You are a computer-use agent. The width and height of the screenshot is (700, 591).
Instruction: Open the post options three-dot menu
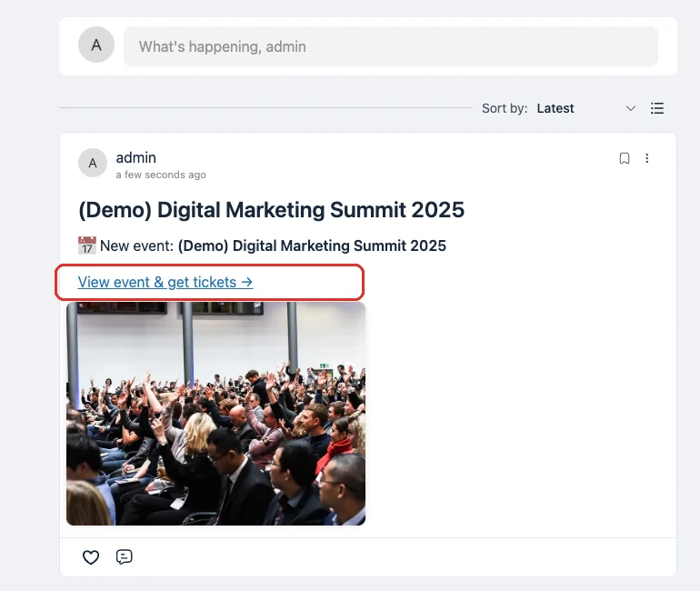pyautogui.click(x=647, y=158)
